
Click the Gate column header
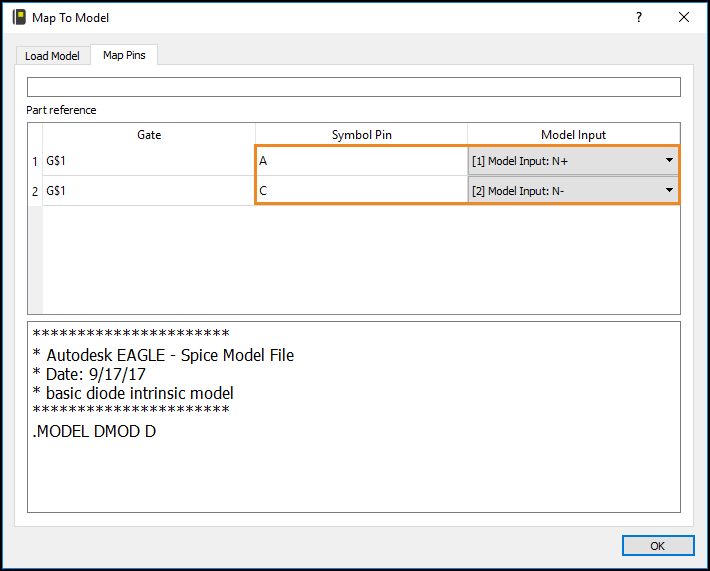(149, 134)
